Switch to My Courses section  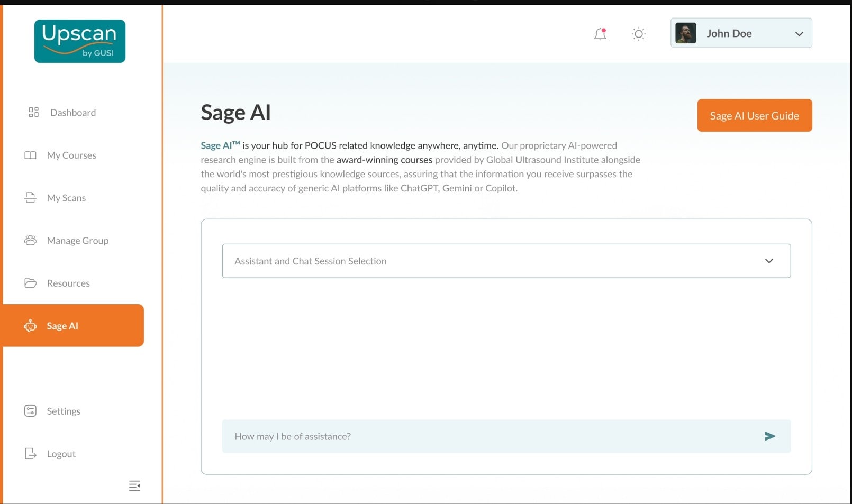point(71,155)
